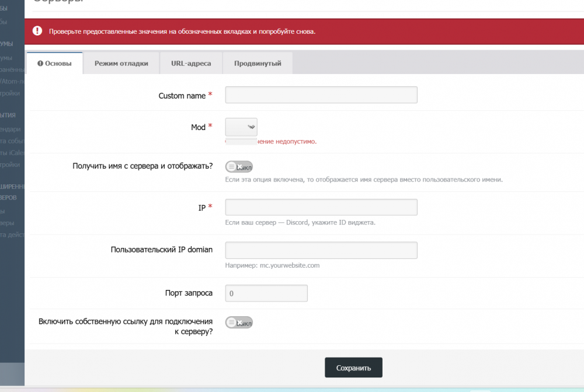Select the Пользовательский IP domian field
This screenshot has height=392, width=584.
tap(321, 250)
